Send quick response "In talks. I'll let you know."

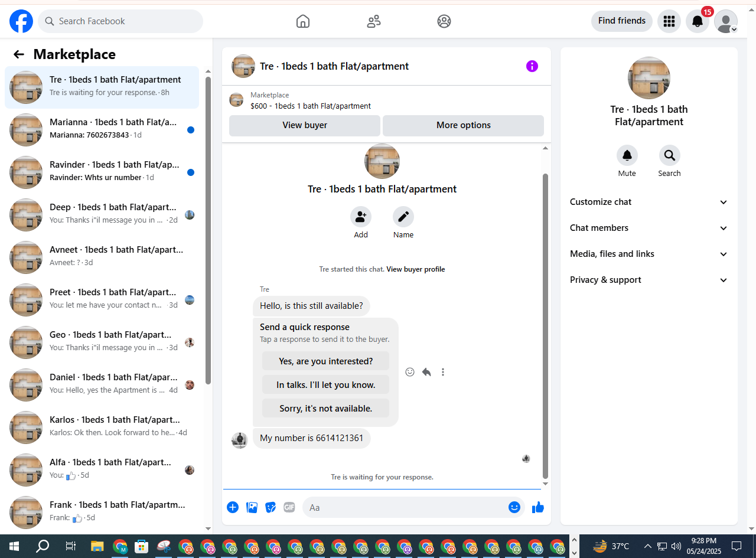[326, 384]
